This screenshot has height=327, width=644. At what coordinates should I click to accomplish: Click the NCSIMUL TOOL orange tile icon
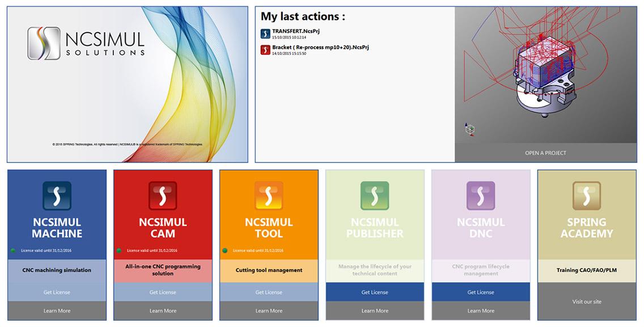tap(269, 196)
